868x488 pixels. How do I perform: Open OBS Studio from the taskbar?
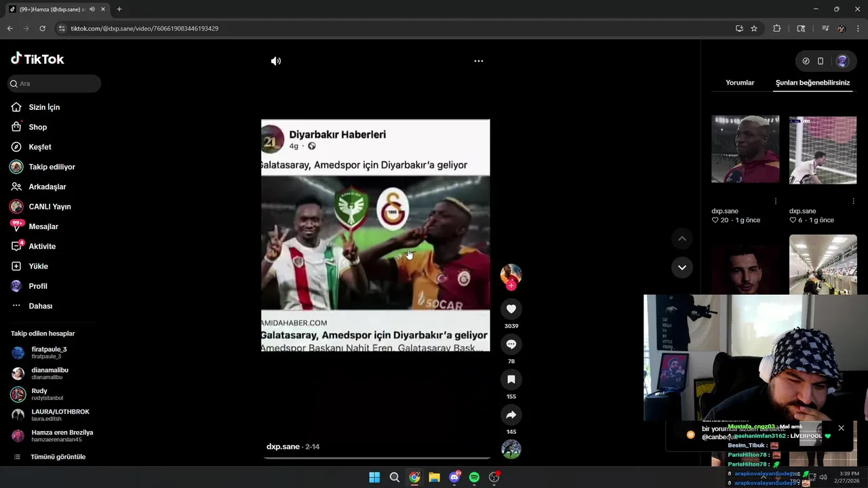pos(494,477)
